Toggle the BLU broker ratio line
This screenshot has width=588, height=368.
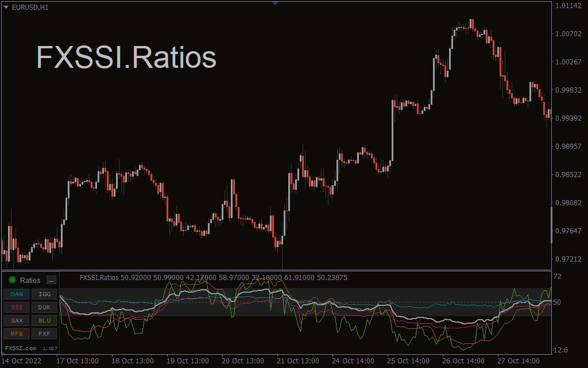point(44,320)
